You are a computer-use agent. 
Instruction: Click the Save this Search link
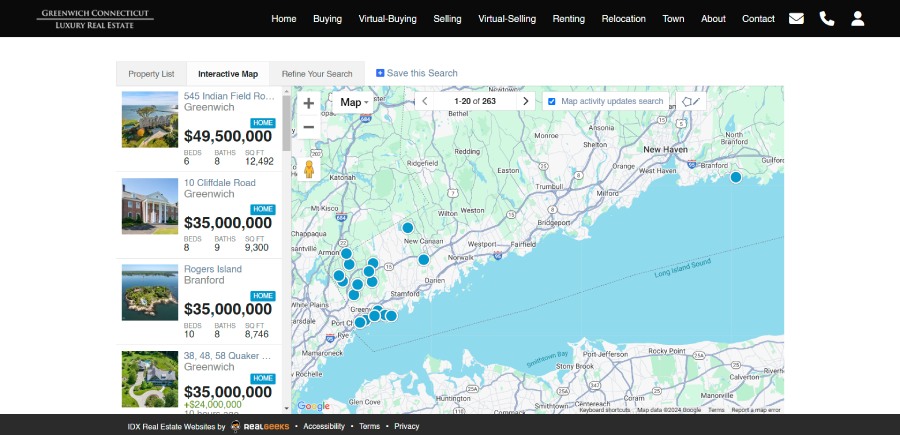click(422, 73)
